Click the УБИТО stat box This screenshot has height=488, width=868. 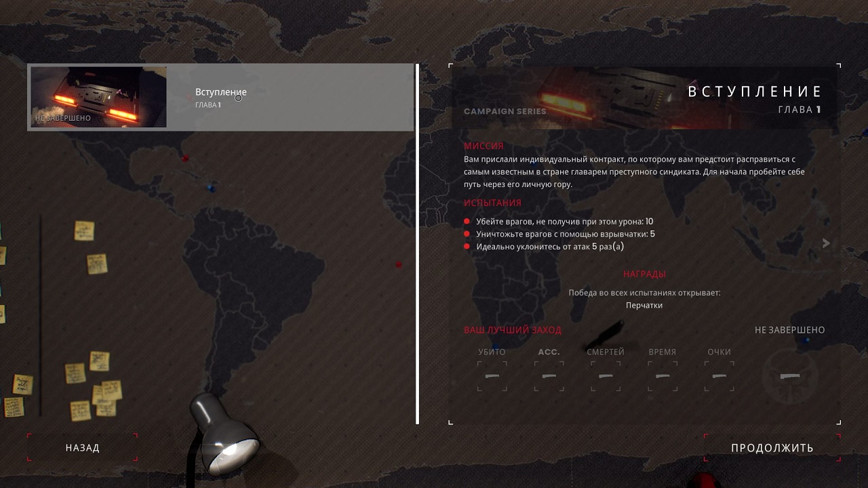tap(492, 375)
